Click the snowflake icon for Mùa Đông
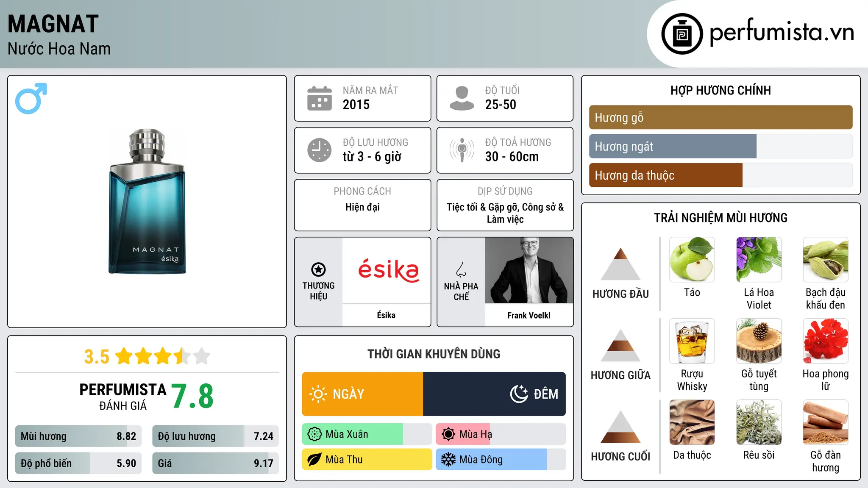Image resolution: width=868 pixels, height=488 pixels. [448, 460]
